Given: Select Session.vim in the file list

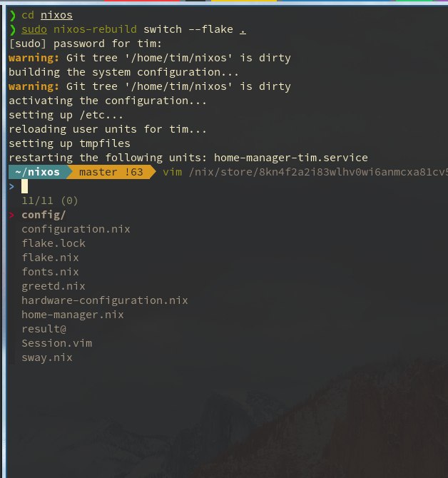Looking at the screenshot, I should click(56, 343).
